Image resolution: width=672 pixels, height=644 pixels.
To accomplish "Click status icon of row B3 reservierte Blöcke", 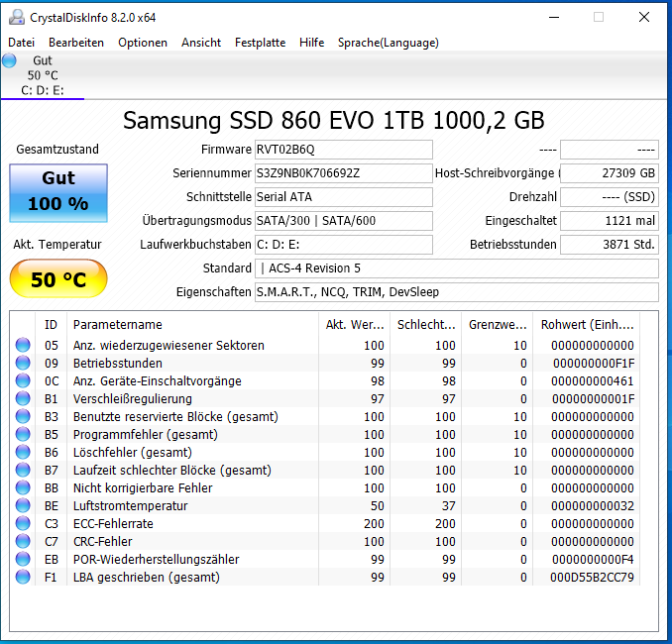I will click(x=23, y=416).
